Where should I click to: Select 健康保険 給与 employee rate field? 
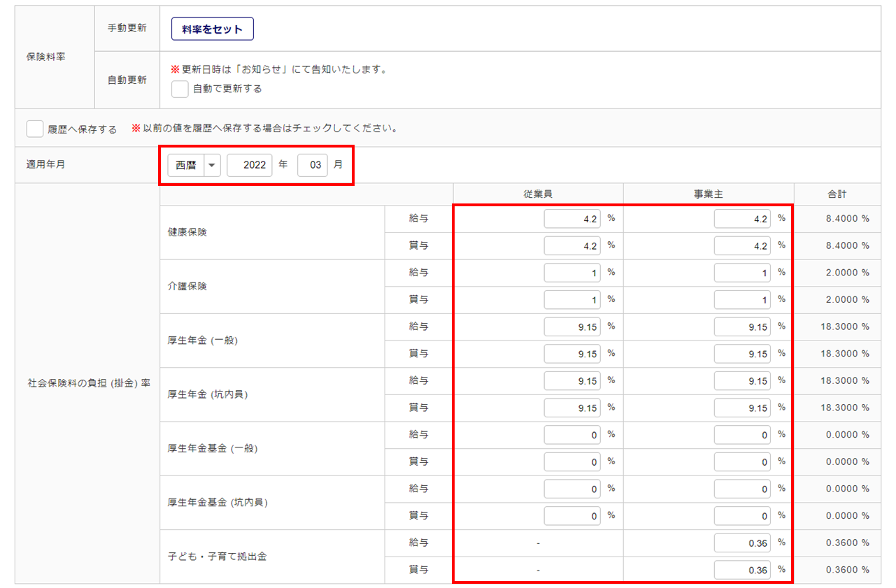coord(572,219)
